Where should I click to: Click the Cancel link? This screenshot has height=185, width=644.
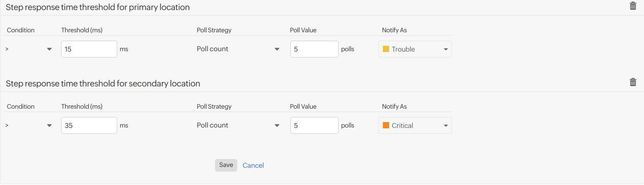253,165
